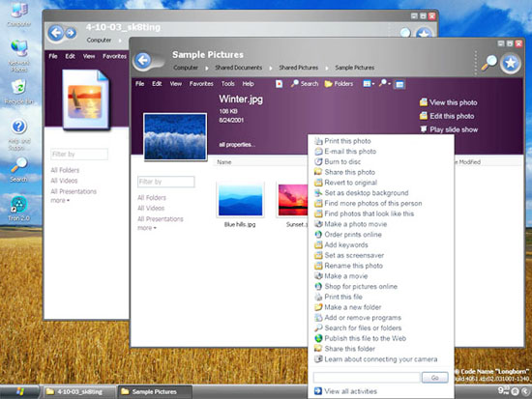Choose Burn to disc
Screen dimensions: 532x399
(338, 161)
